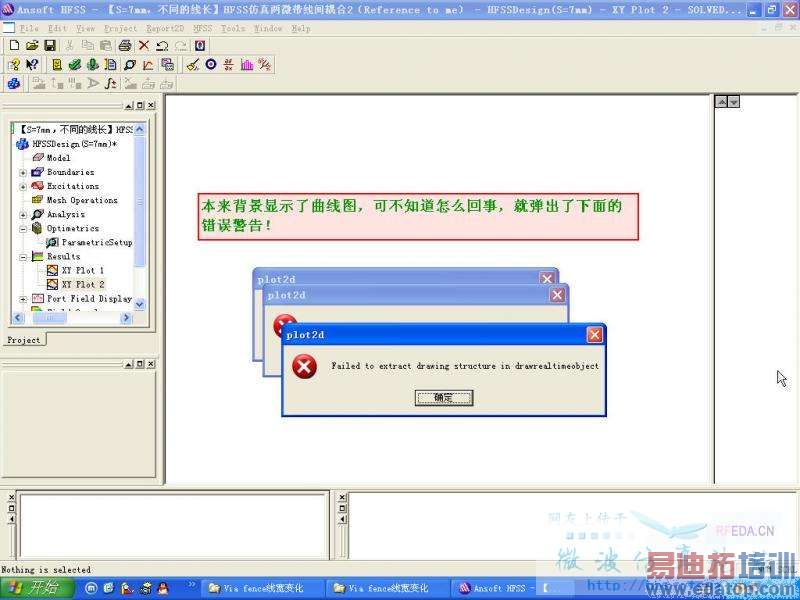Select the Project tab below the tree
This screenshot has width=800, height=600.
pos(24,340)
